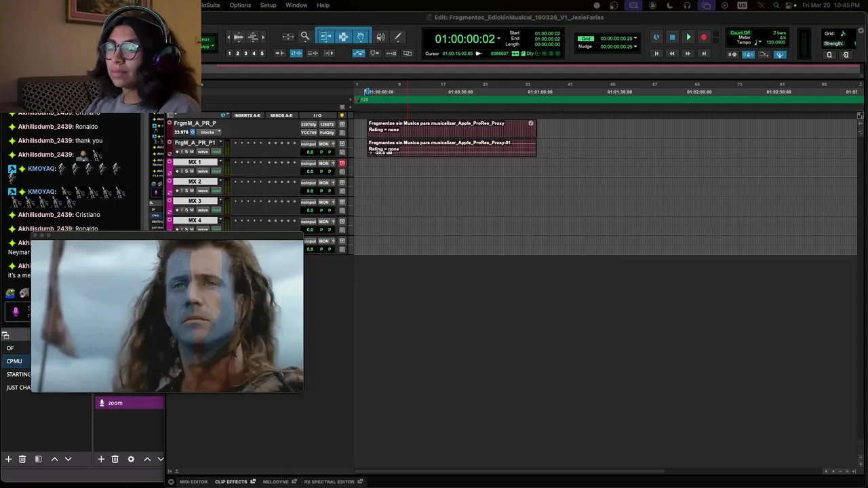
Task: Open MX 1 track name dropdown arrow
Action: 220,162
